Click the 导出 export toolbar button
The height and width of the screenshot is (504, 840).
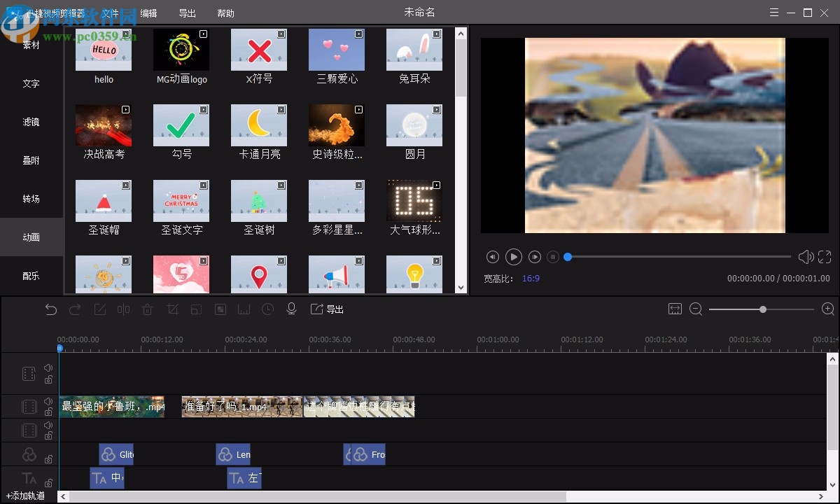click(x=327, y=309)
